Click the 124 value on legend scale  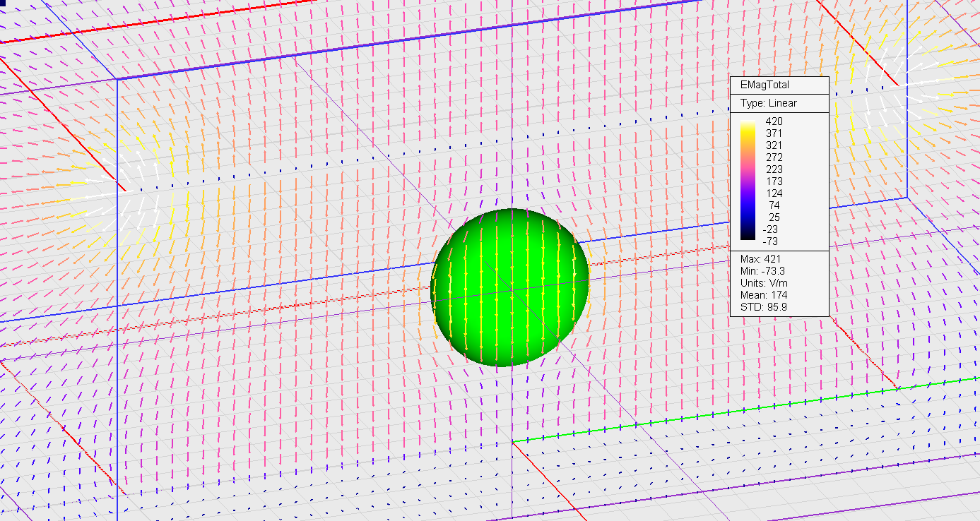tap(774, 193)
